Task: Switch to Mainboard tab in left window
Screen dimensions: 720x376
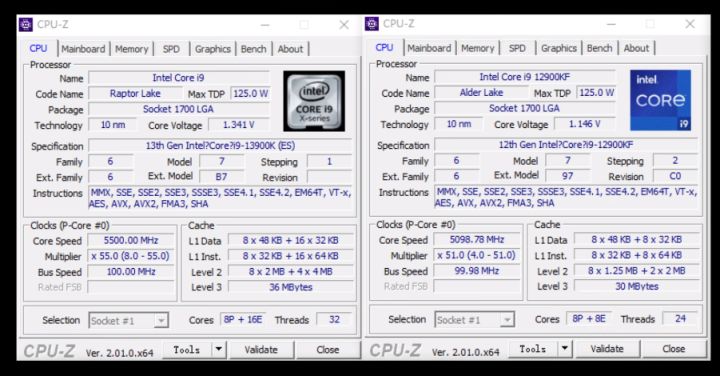Action: coord(83,49)
